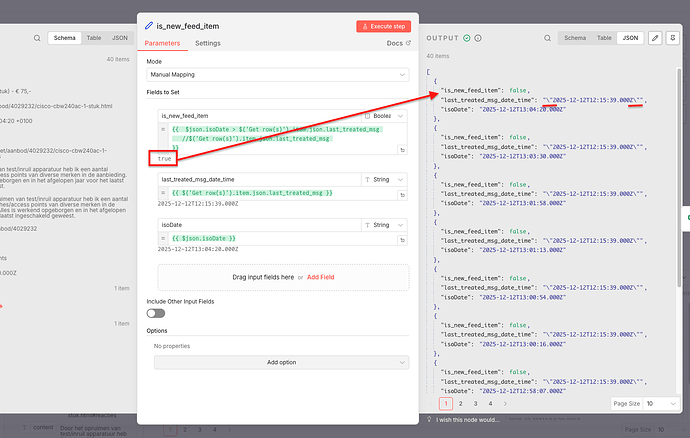
Task: Switch output view to Table
Action: click(603, 37)
